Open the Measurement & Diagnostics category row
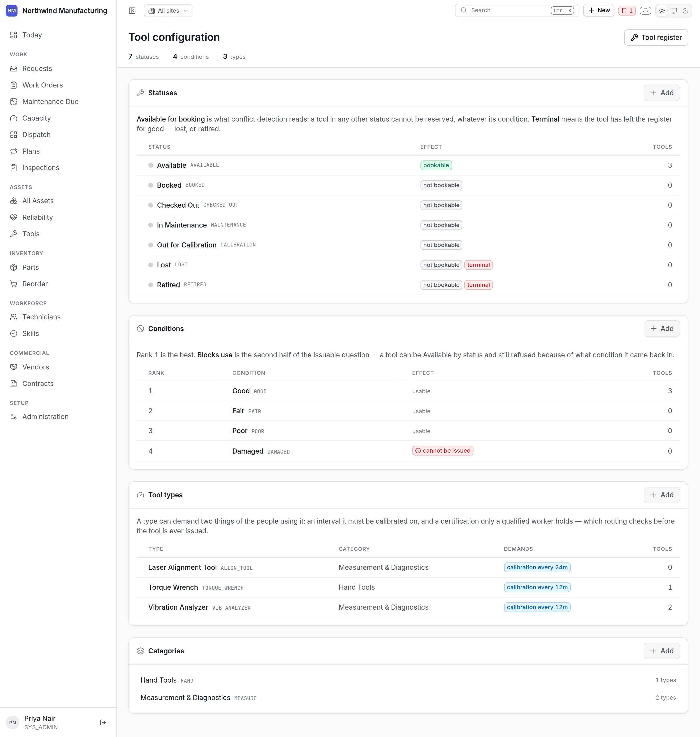 (x=408, y=698)
